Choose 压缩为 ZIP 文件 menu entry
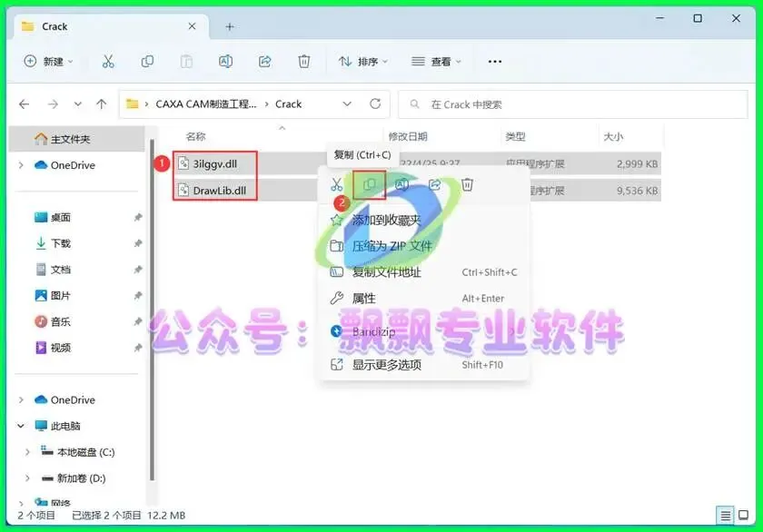Image resolution: width=763 pixels, height=532 pixels. click(x=423, y=246)
